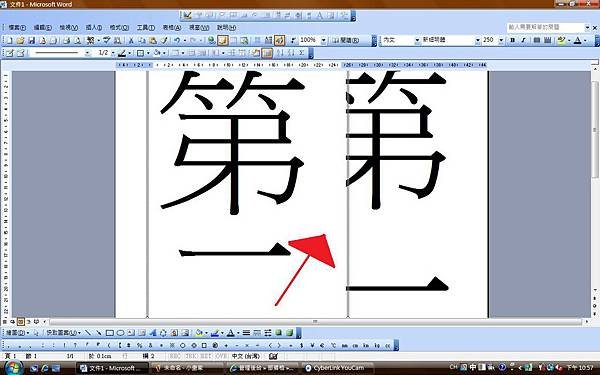Screen dimensions: 600x375
Task: Choose the line color brush on the drawing toolbar
Action: pyautogui.click(x=215, y=333)
